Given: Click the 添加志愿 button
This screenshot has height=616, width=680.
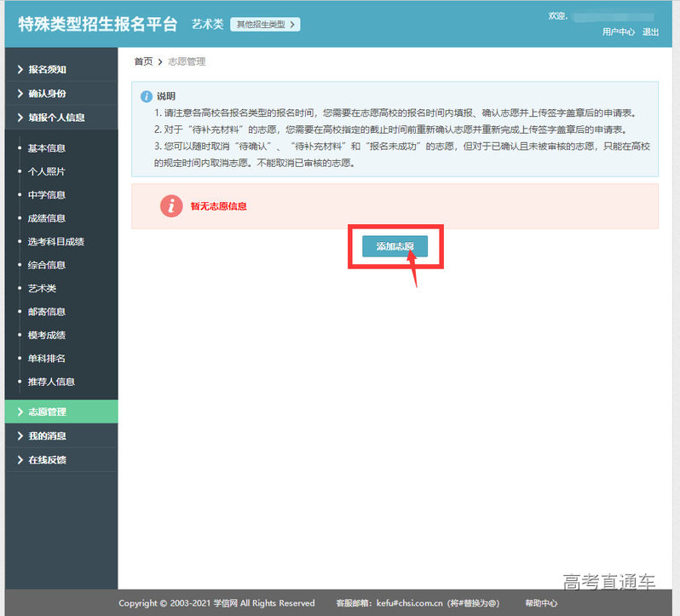Looking at the screenshot, I should click(395, 246).
